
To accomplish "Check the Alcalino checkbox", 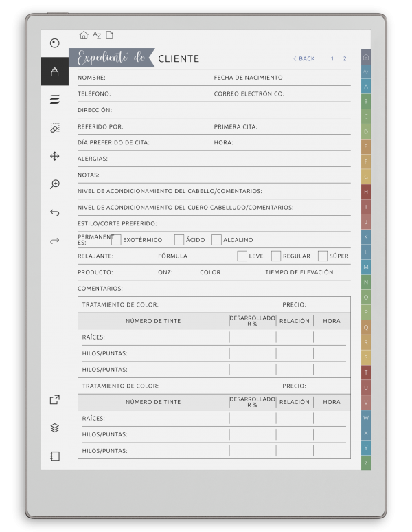I will pos(216,240).
